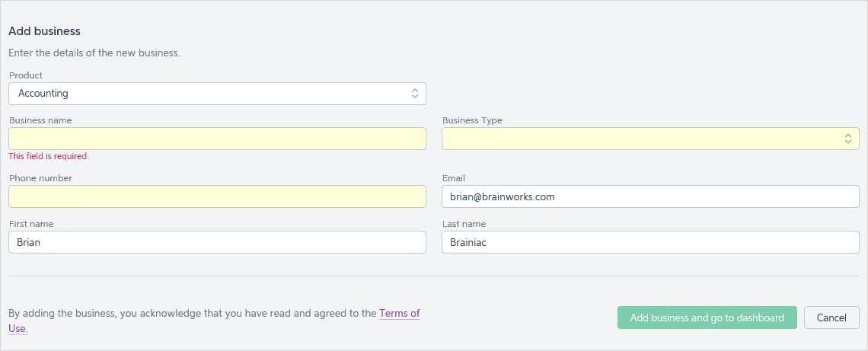The width and height of the screenshot is (868, 351).
Task: Click the chevron arrows in the Business Type box
Action: pos(848,139)
